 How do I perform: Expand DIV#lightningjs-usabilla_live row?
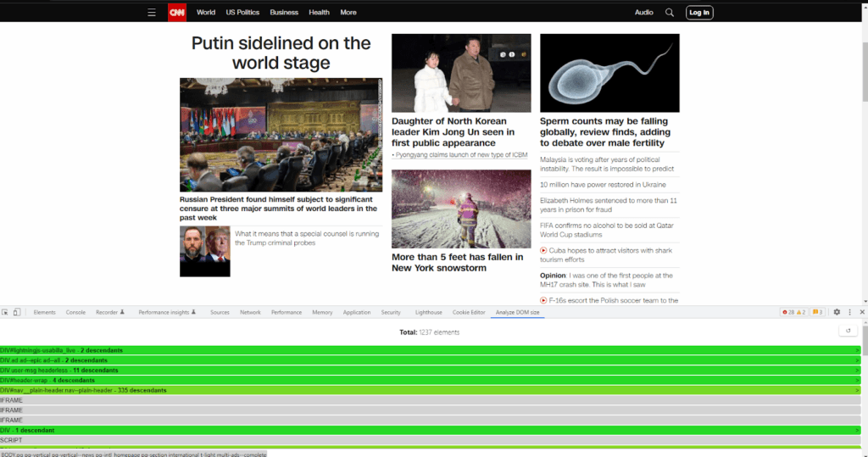point(430,350)
